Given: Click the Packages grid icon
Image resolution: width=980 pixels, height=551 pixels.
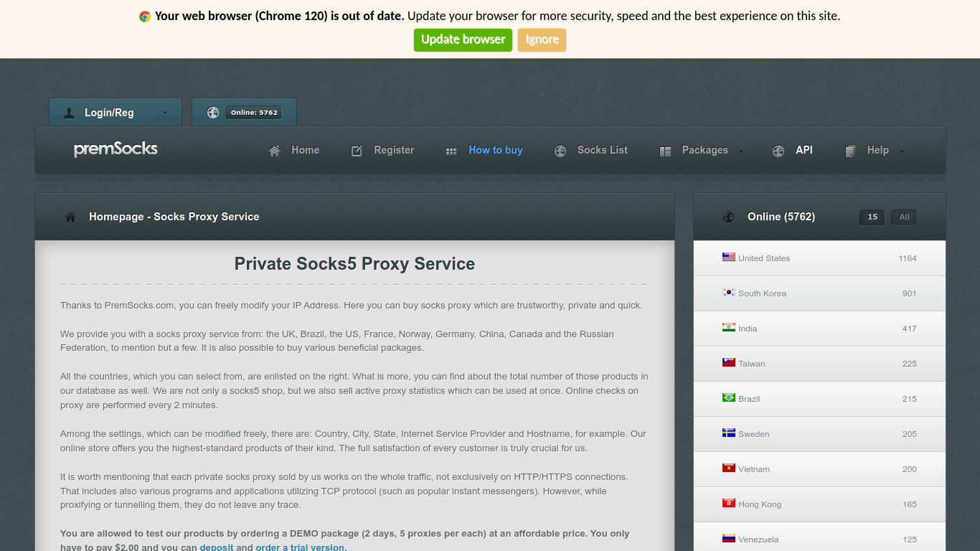Looking at the screenshot, I should tap(664, 151).
